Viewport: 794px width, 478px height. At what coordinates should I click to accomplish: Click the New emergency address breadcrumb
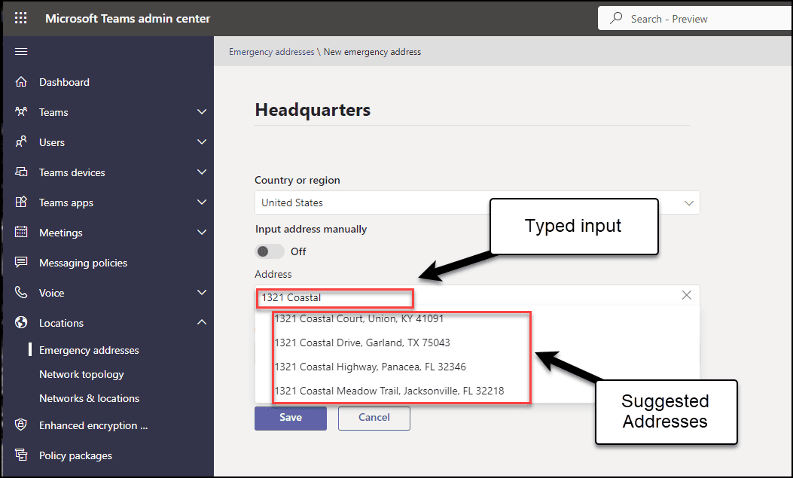(x=372, y=52)
